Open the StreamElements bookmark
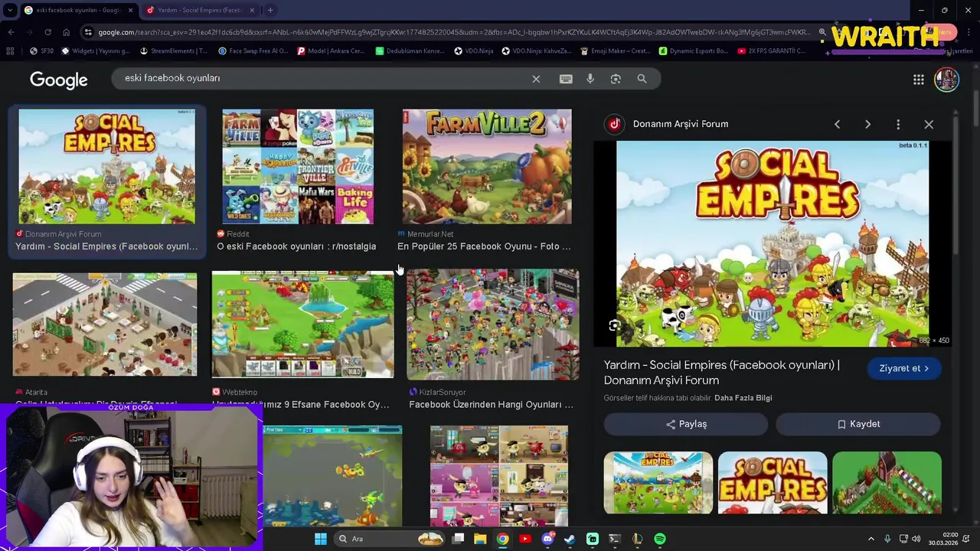 click(x=173, y=51)
